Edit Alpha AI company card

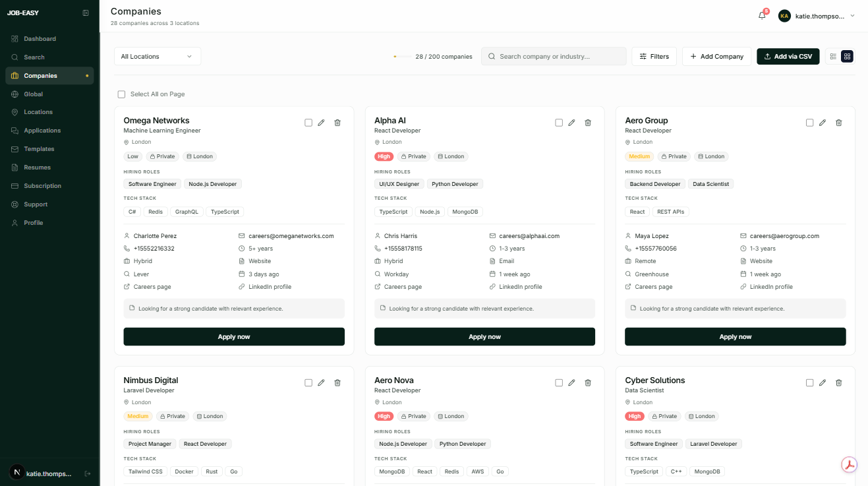coord(571,123)
